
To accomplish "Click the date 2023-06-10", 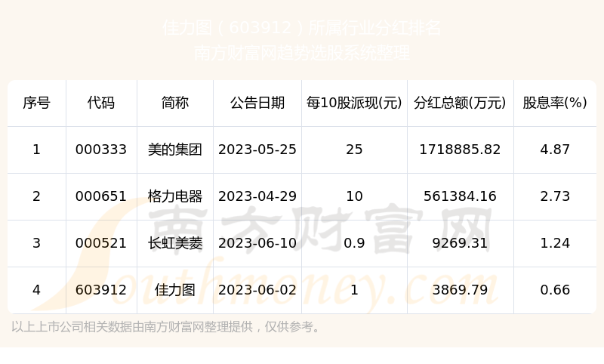I will coord(257,243).
